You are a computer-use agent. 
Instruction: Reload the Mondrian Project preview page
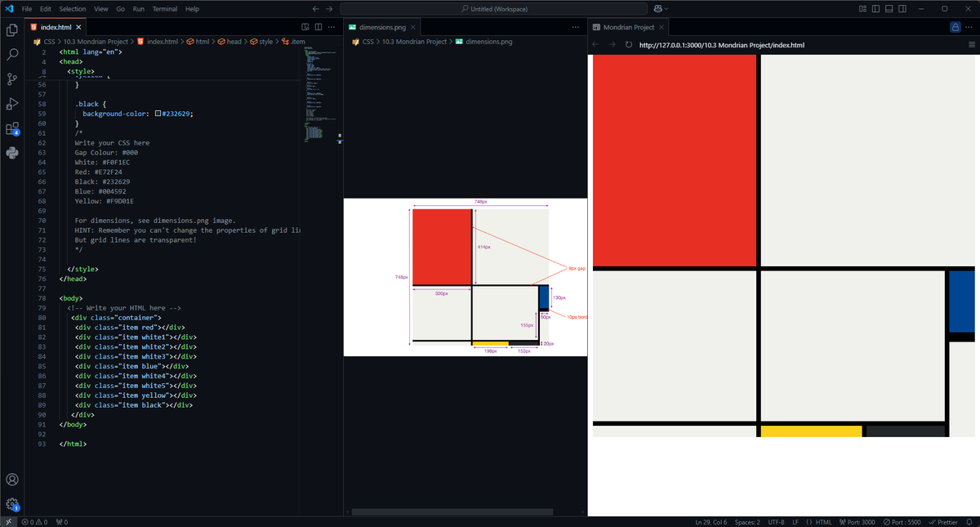(628, 45)
